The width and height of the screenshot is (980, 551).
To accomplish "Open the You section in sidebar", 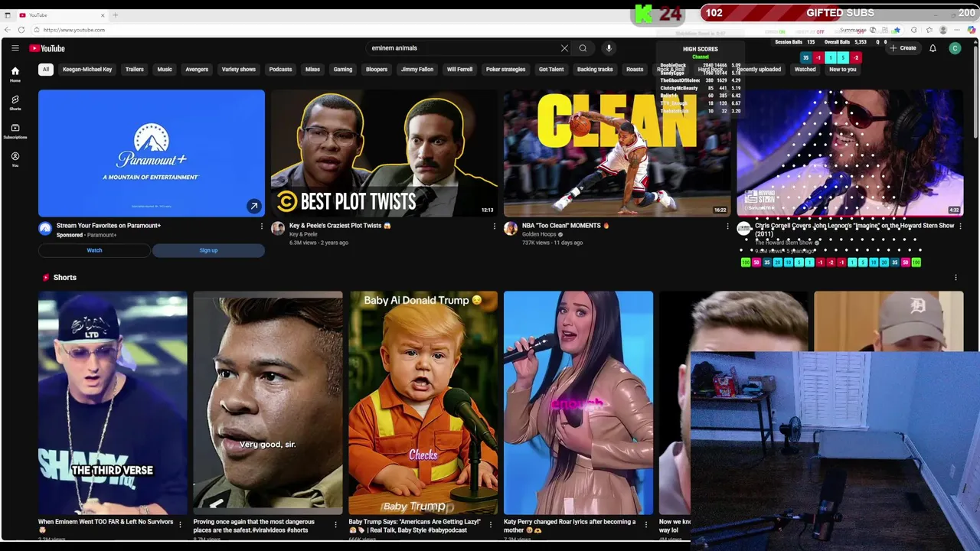I will click(15, 159).
